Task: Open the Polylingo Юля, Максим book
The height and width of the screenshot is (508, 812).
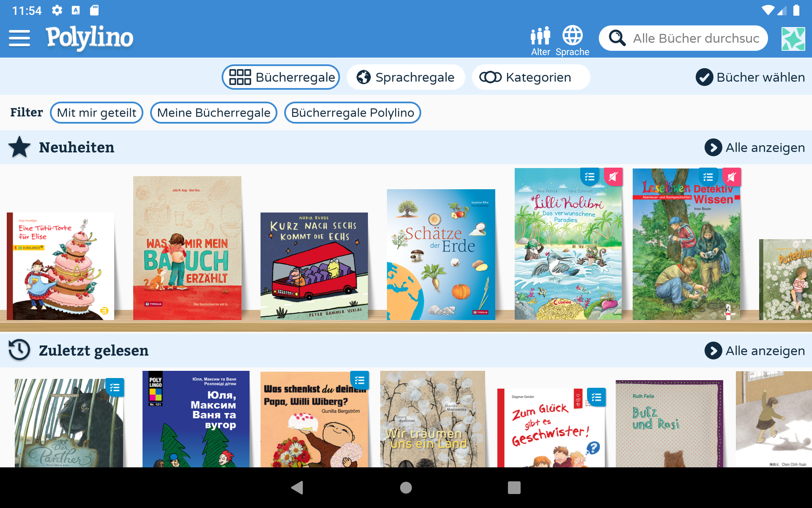Action: click(196, 419)
